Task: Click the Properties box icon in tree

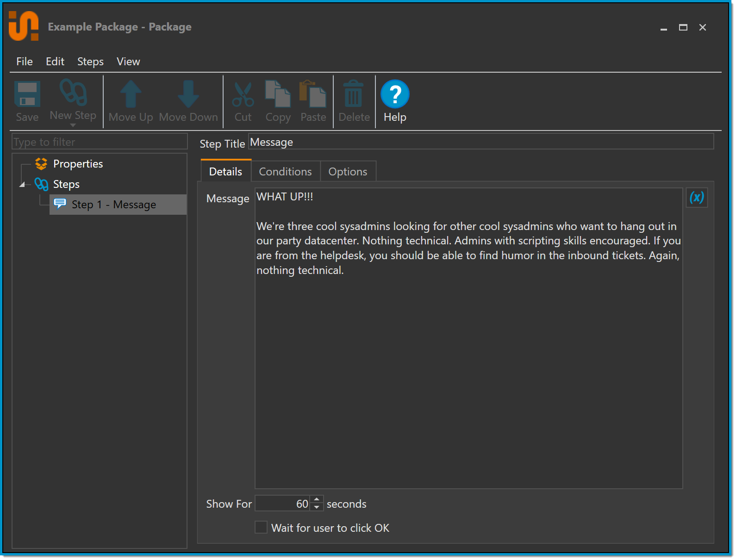Action: coord(41,164)
